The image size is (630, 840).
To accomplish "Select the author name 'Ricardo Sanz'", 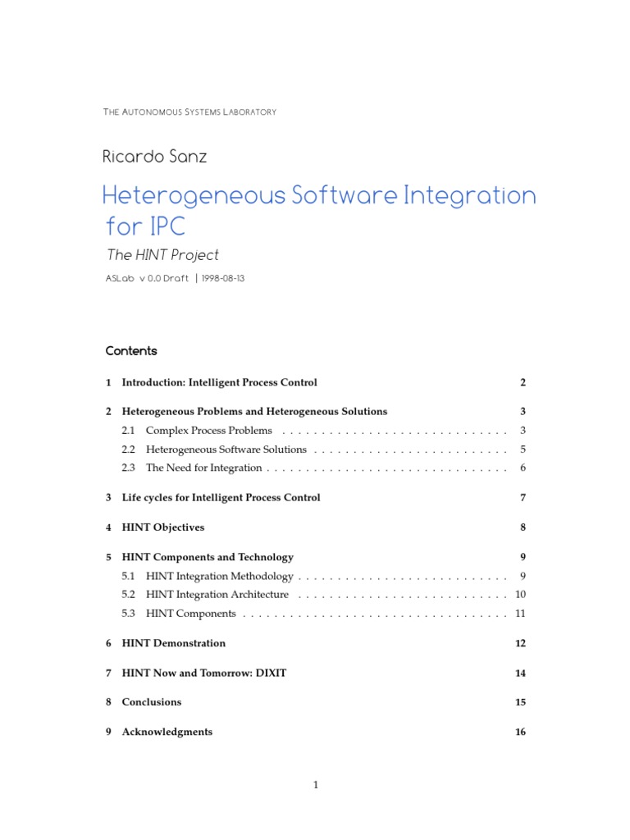I will [x=154, y=157].
